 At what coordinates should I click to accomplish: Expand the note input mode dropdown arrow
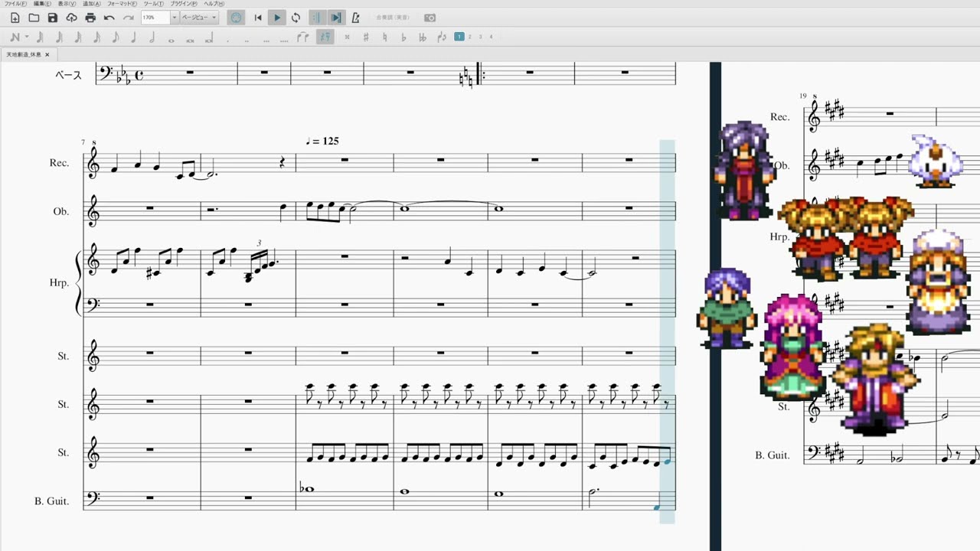[x=27, y=37]
